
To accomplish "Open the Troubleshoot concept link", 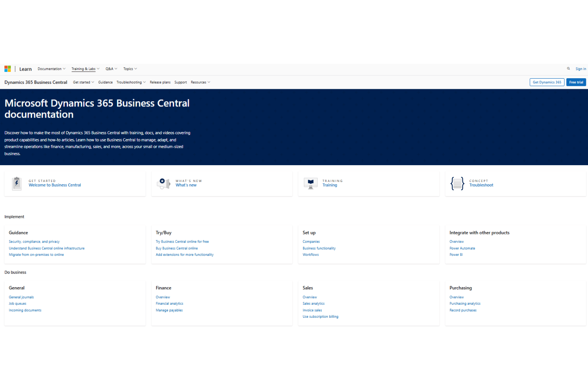I will tap(481, 185).
